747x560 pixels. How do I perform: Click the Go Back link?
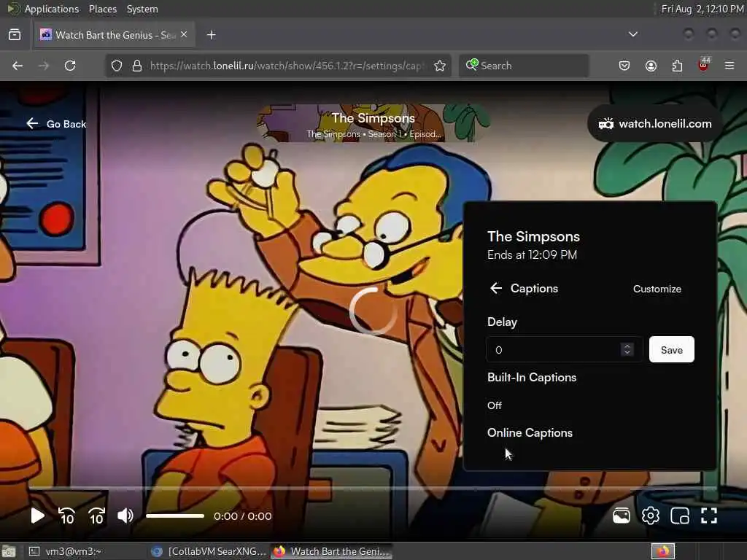pyautogui.click(x=56, y=124)
